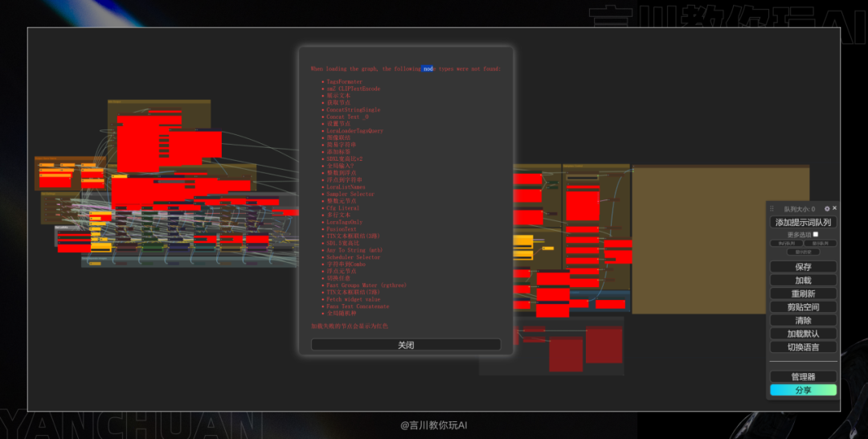
Task: Click the gradient 分享 button
Action: 803,390
